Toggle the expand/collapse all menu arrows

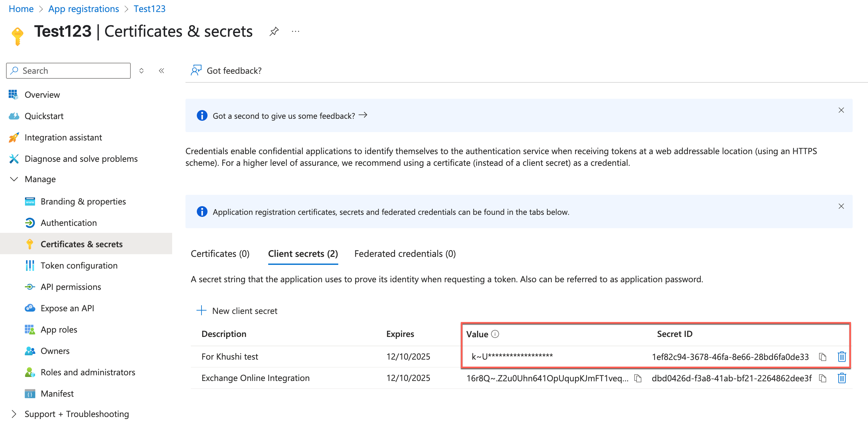pos(141,71)
